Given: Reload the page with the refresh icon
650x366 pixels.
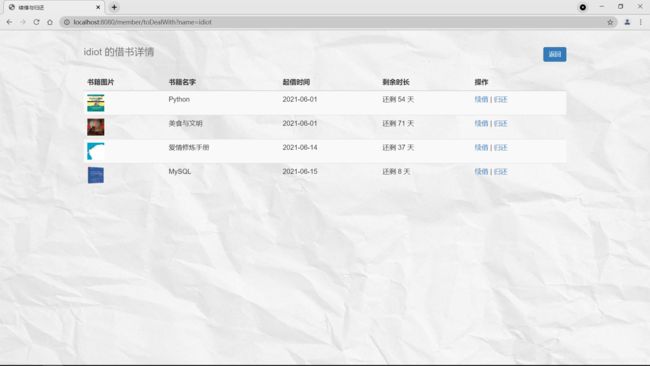Looking at the screenshot, I should [36, 22].
